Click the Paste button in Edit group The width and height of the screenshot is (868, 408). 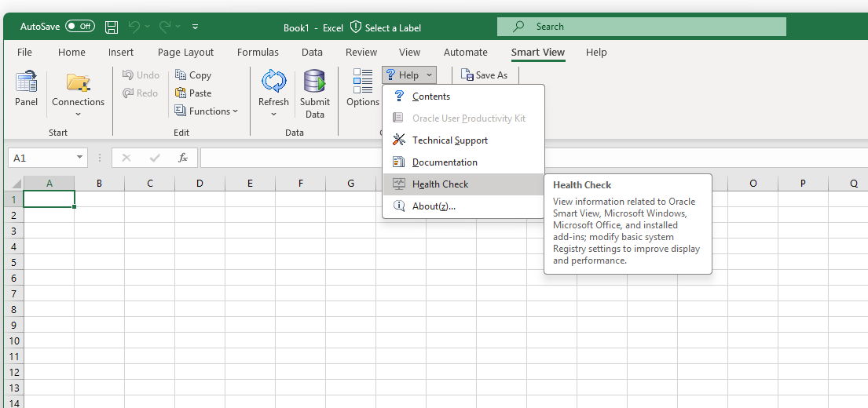[193, 93]
